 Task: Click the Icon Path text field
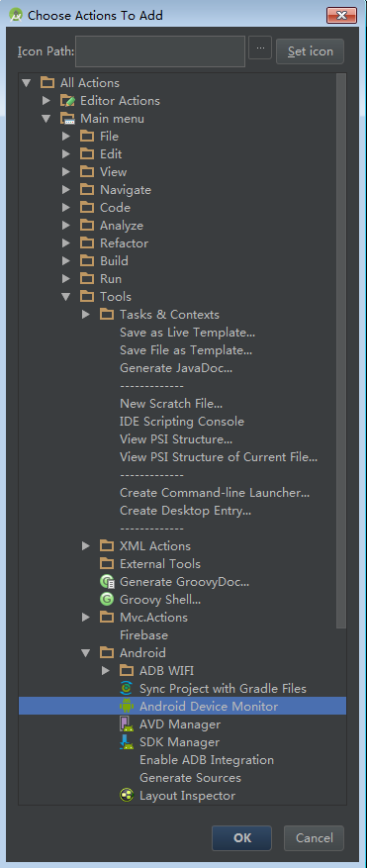(x=160, y=51)
